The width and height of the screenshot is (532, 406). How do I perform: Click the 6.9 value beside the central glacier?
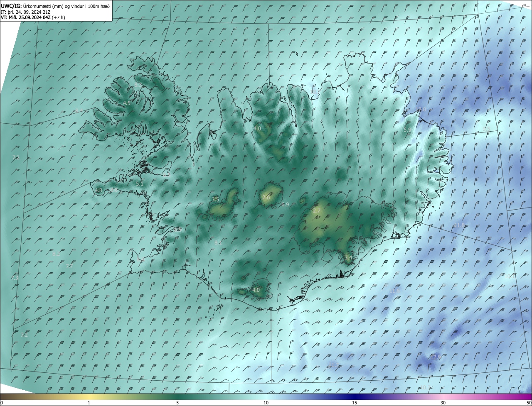(x=285, y=205)
